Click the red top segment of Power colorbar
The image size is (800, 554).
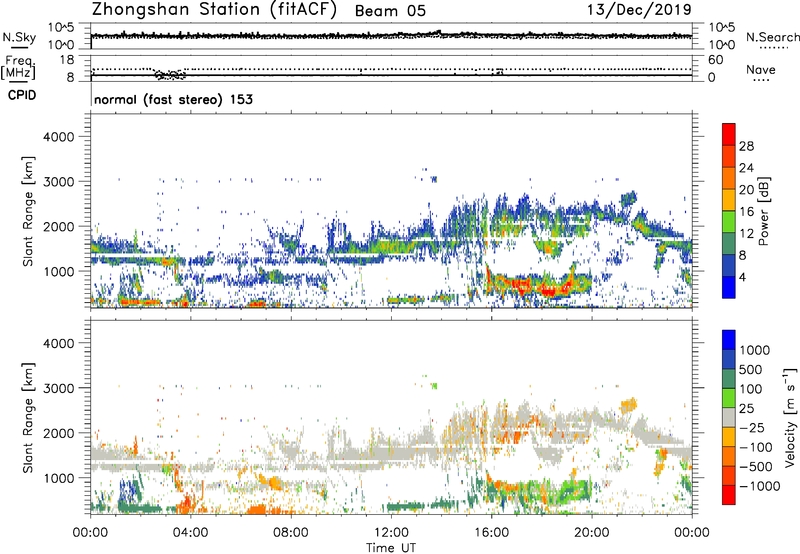pyautogui.click(x=729, y=135)
